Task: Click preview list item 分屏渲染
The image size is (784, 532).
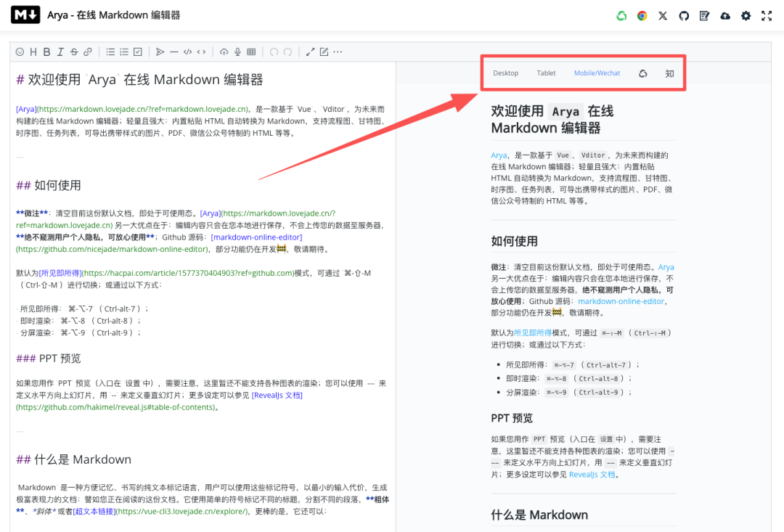Action: pyautogui.click(x=568, y=393)
